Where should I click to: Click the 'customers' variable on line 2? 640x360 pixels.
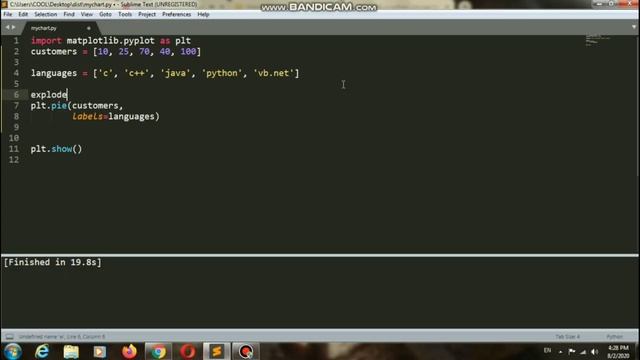coord(54,52)
